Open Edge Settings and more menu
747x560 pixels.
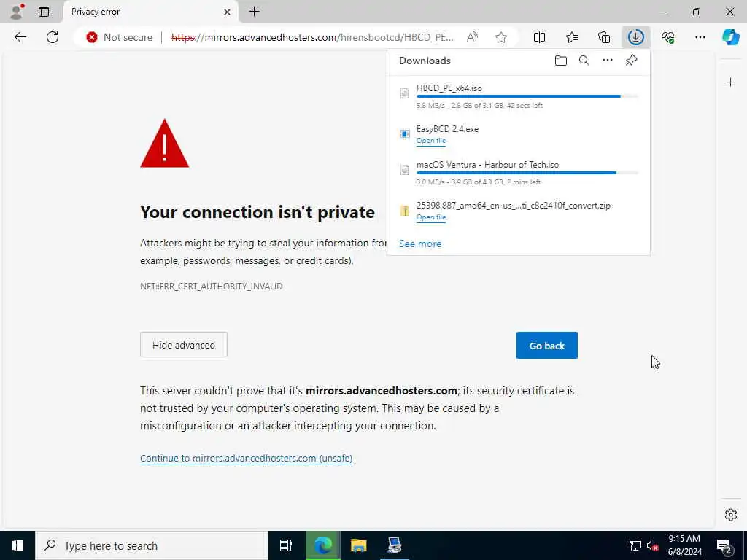700,37
